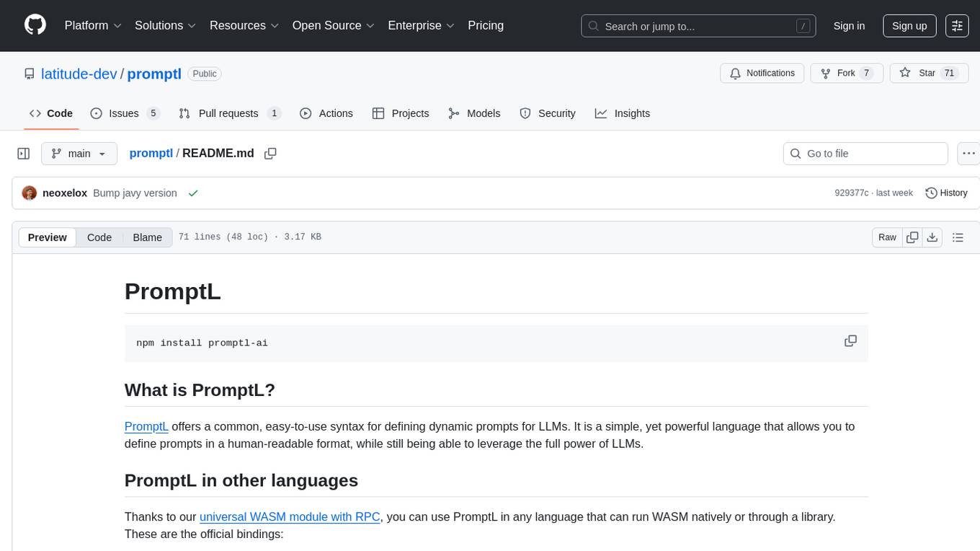This screenshot has height=551, width=980.
Task: Go to Pricing page
Action: pyautogui.click(x=486, y=25)
